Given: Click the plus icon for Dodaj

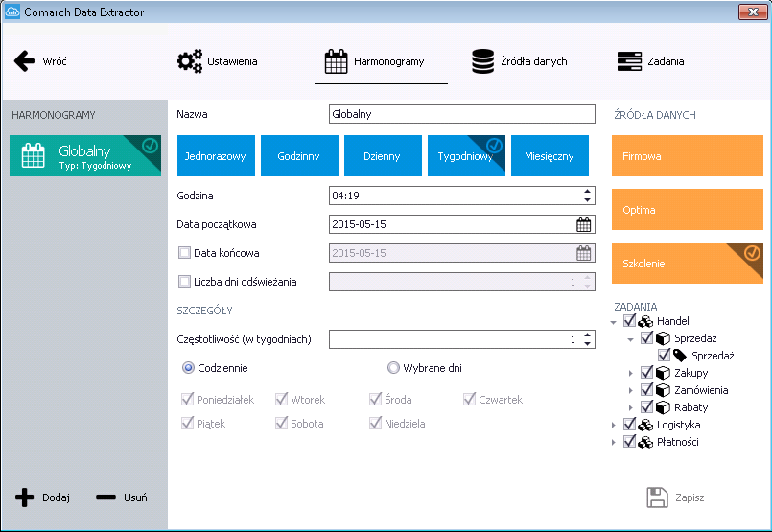Looking at the screenshot, I should [x=25, y=497].
